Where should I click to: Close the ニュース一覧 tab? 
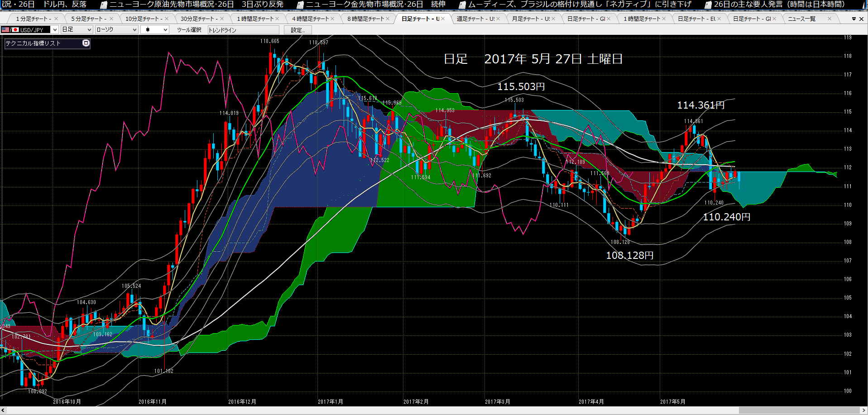(830, 19)
